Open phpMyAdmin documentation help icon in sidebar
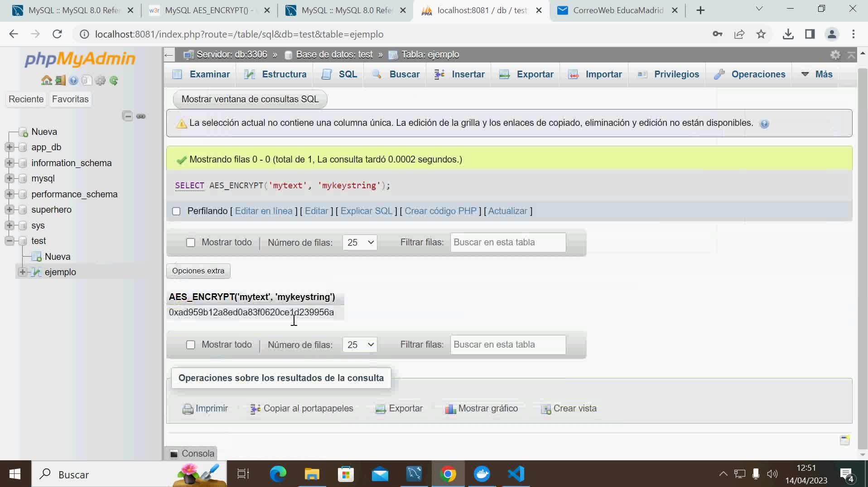Viewport: 868px width, 487px height. pos(73,81)
